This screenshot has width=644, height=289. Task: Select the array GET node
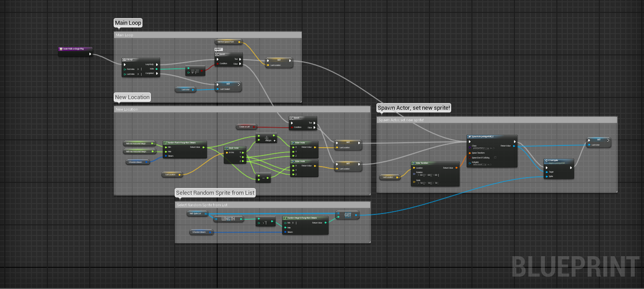coord(348,215)
